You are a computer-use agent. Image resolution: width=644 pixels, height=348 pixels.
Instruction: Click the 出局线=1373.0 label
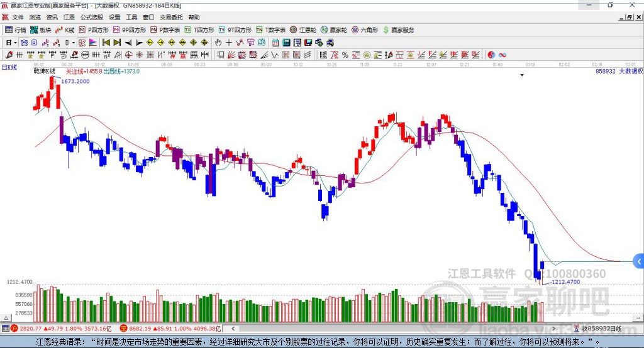click(121, 72)
